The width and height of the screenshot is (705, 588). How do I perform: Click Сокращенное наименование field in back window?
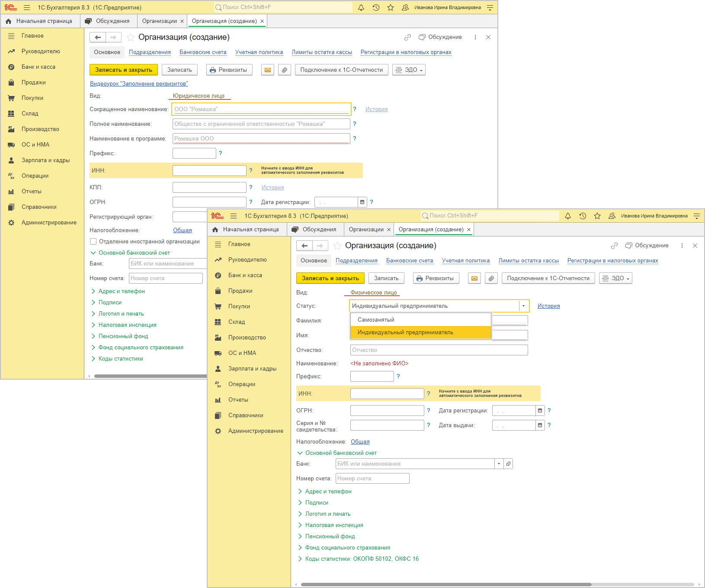click(261, 109)
